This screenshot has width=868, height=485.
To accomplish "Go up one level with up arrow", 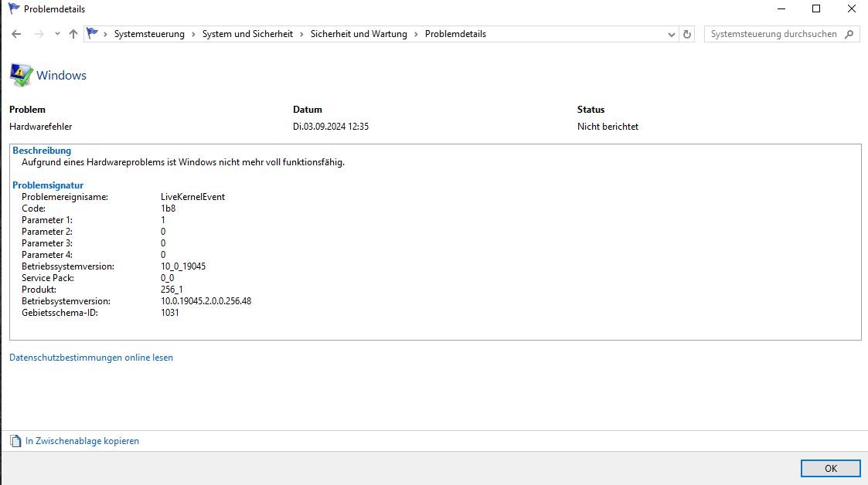I will coord(73,34).
